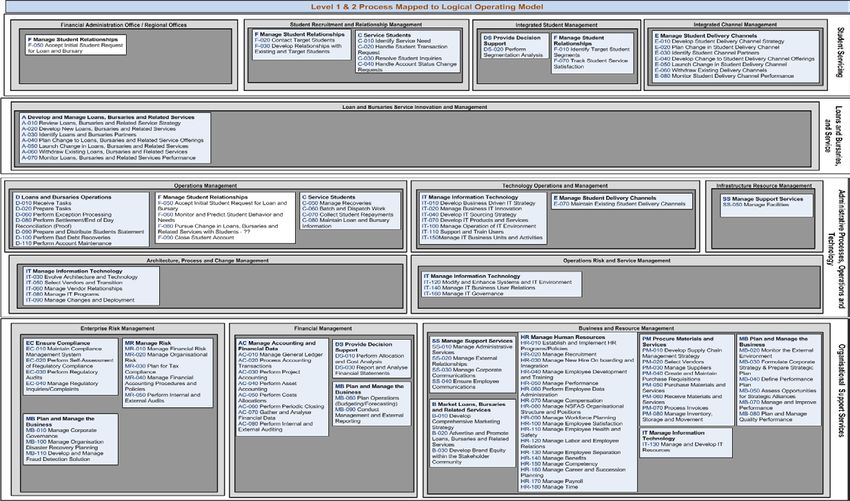
Task: Select the Integrated Student Management header
Action: (x=556, y=25)
